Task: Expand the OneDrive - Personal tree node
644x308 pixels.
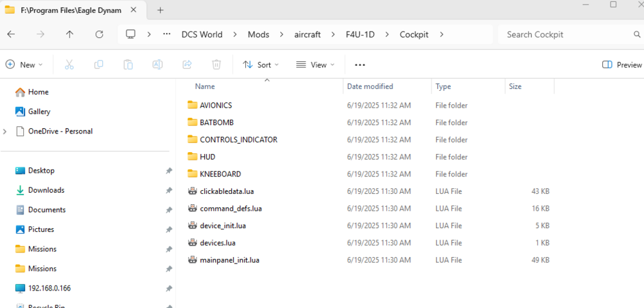Action: 5,131
